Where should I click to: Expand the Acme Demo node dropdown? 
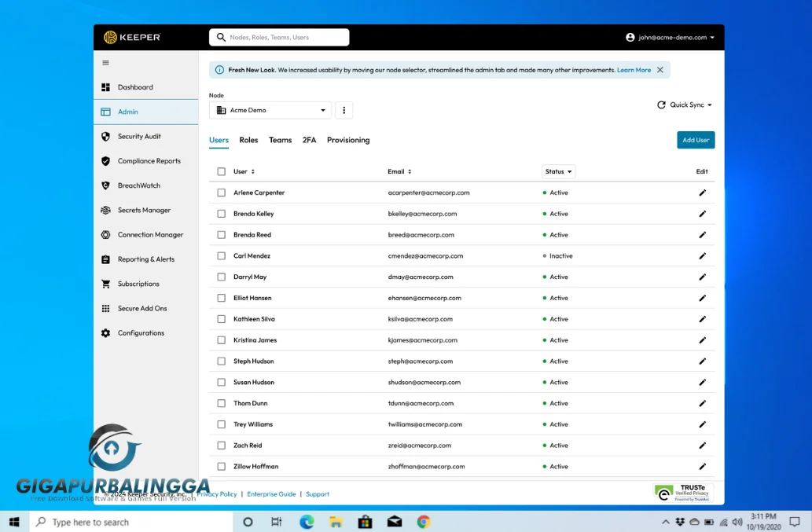tap(270, 110)
